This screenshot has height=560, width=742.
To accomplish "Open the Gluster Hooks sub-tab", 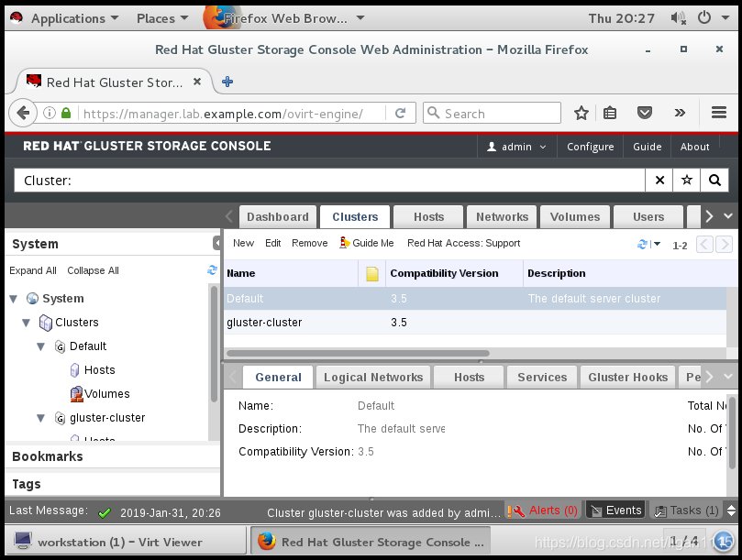I will [628, 377].
